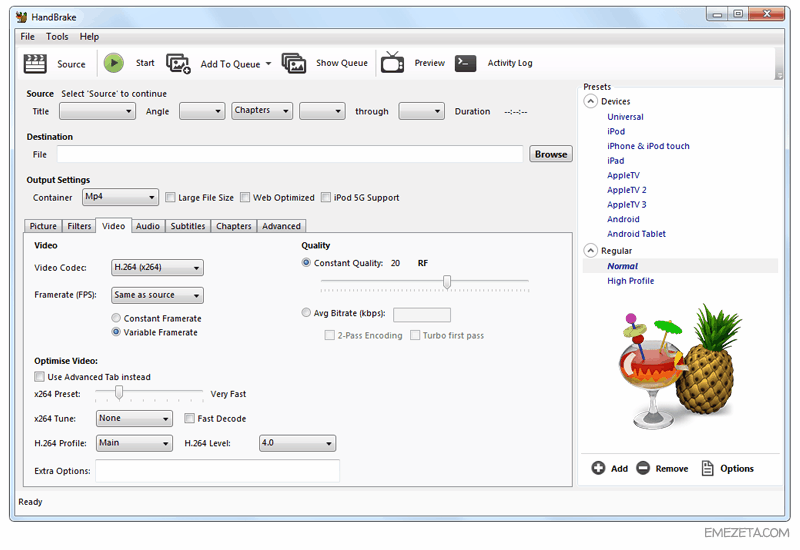Click the Add To Queue icon

coord(179,64)
